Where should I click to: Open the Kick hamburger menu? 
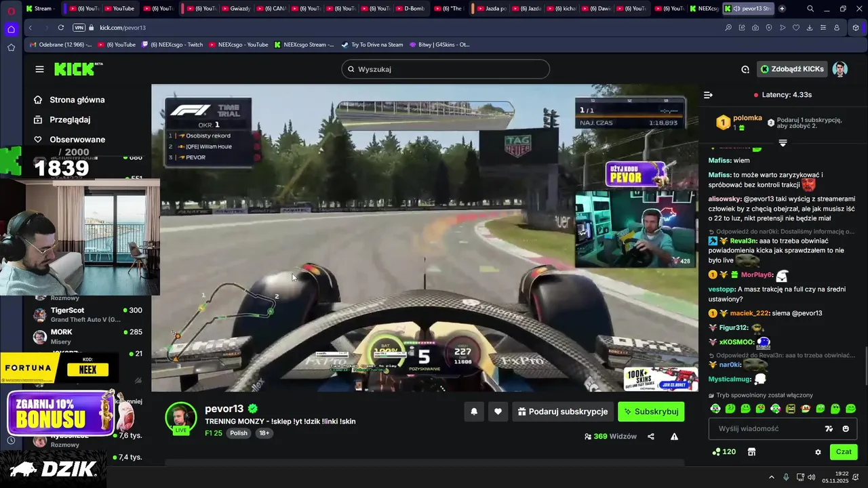tap(39, 69)
